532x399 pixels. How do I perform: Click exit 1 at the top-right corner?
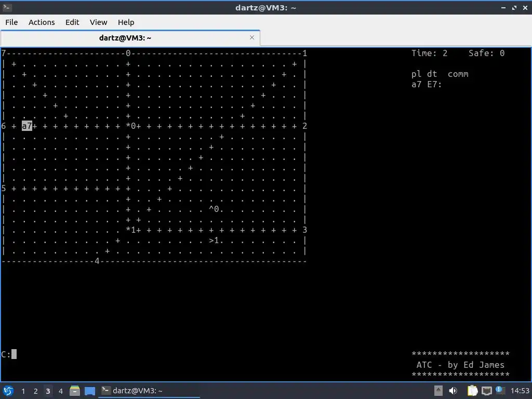304,53
